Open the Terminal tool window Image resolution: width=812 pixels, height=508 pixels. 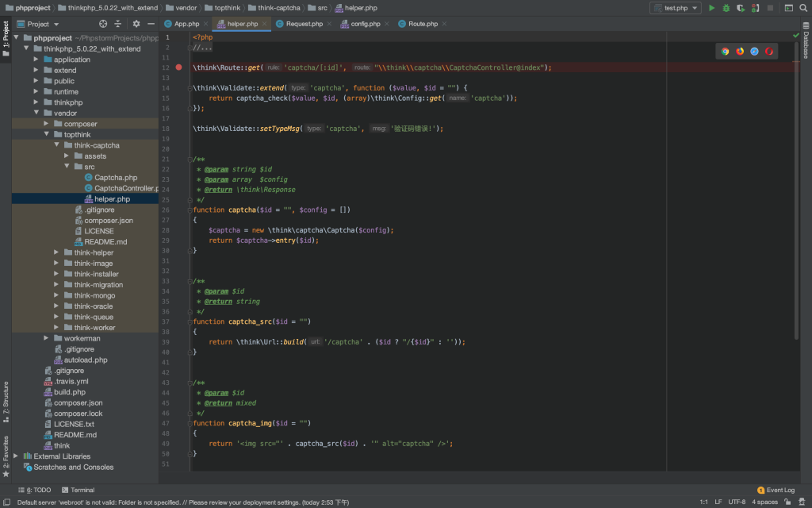[x=78, y=491]
